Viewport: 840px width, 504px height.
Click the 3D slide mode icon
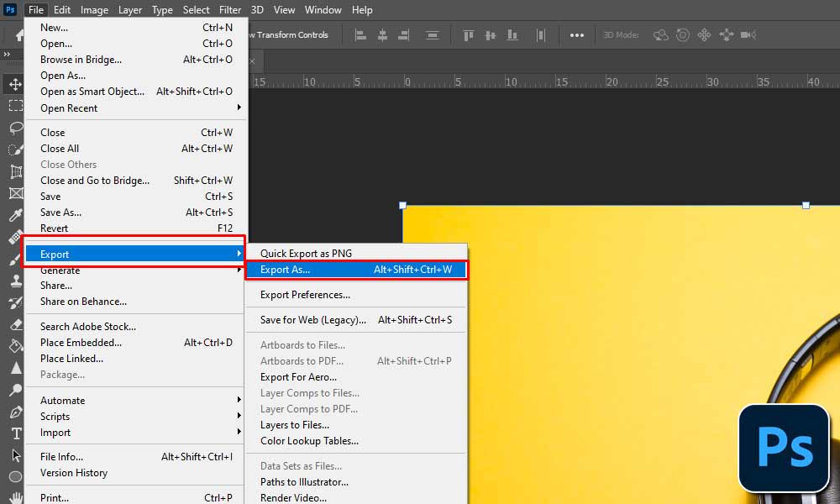pos(727,35)
